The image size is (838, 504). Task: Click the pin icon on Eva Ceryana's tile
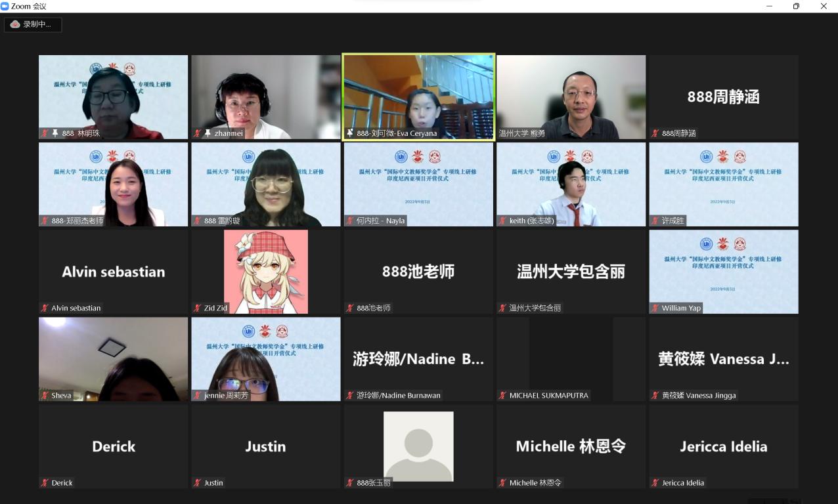click(350, 133)
